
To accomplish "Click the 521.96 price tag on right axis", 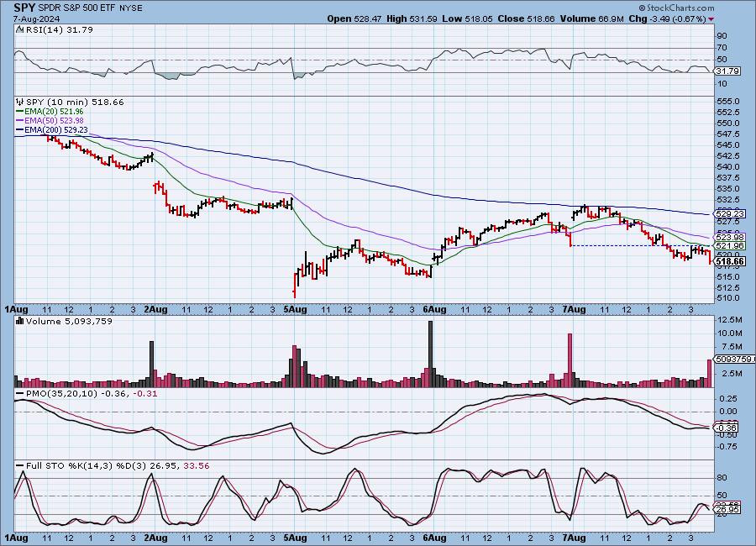I will click(730, 246).
